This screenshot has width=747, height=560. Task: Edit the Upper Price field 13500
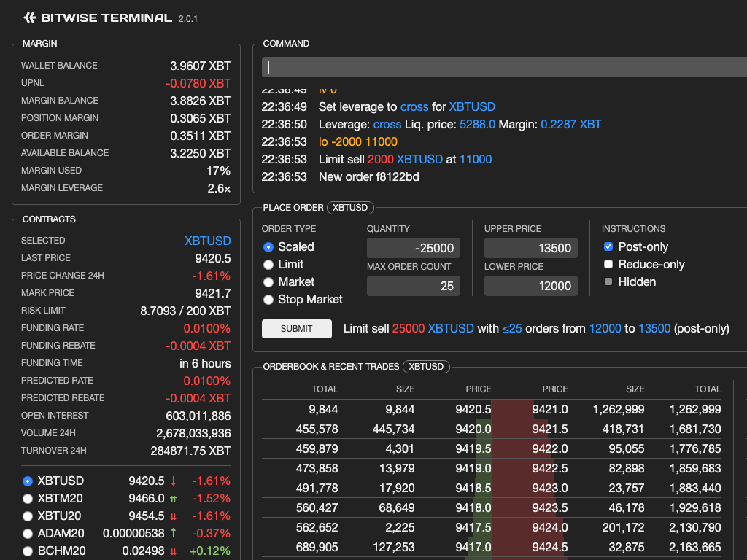531,248
